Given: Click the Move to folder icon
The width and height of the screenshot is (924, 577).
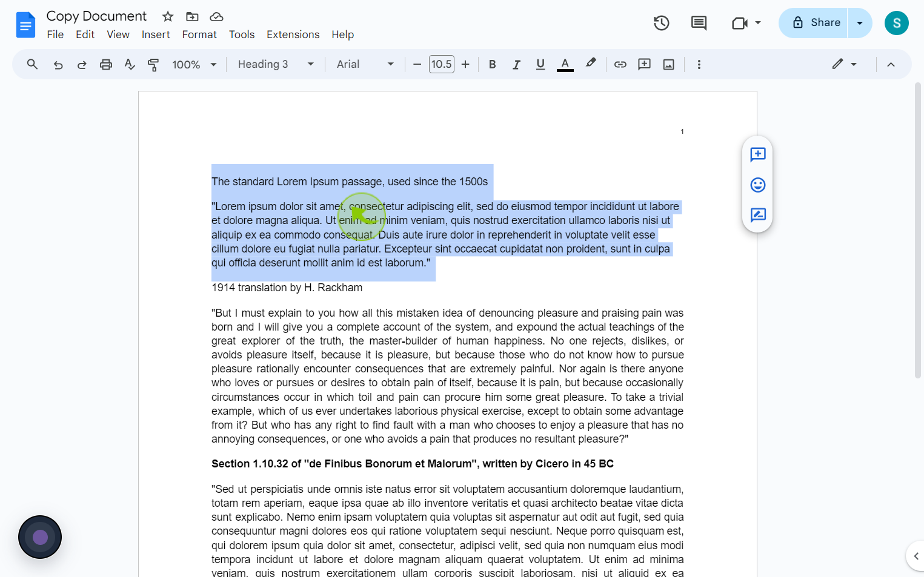Looking at the screenshot, I should click(x=192, y=16).
